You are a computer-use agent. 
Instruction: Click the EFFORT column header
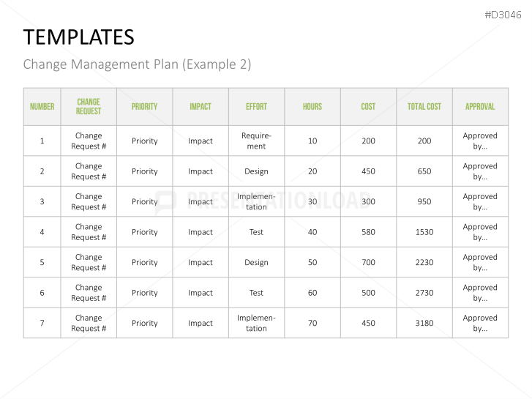point(256,107)
